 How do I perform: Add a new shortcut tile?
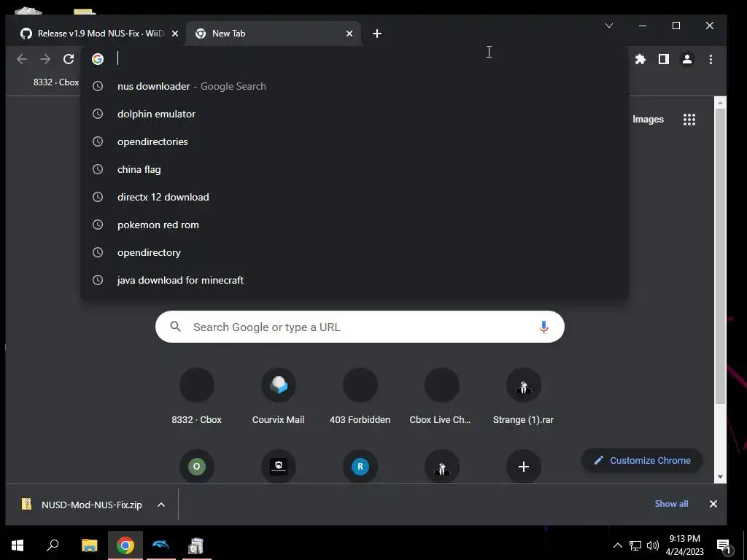pos(524,467)
